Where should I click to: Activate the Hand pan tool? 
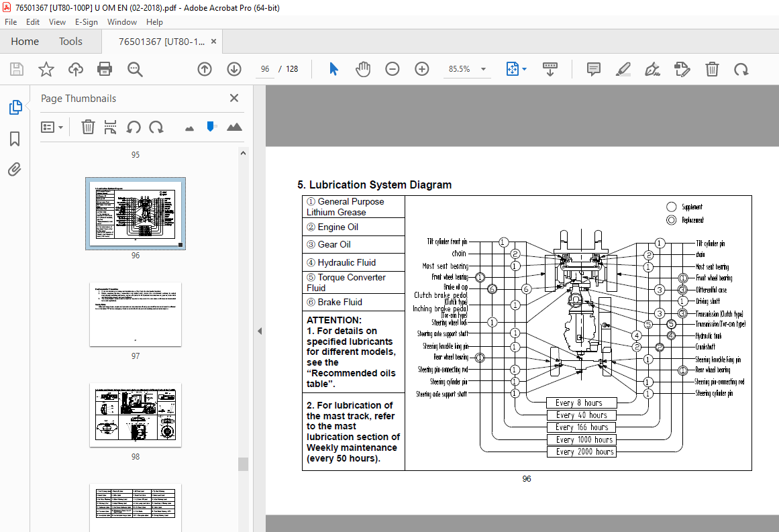(x=363, y=69)
